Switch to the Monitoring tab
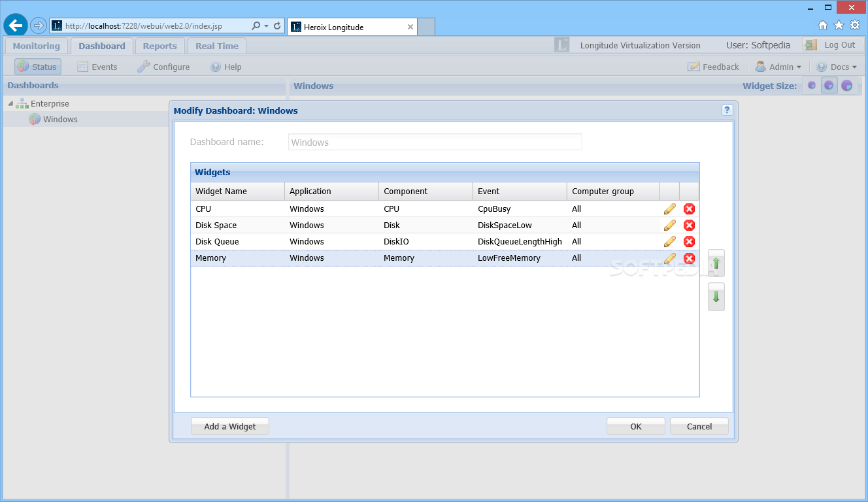Viewport: 868px width, 502px height. click(x=37, y=46)
